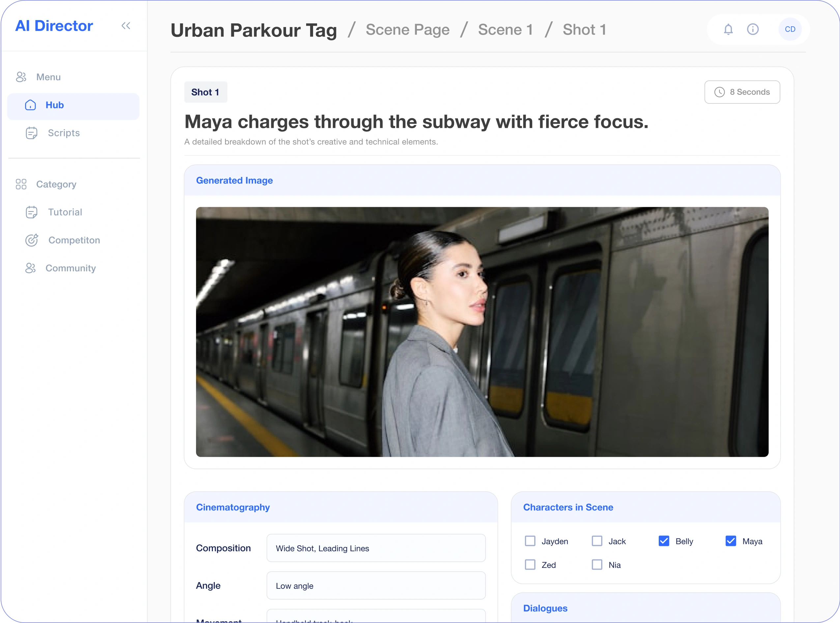Click the Composition label
This screenshot has height=623, width=840.
pos(223,548)
